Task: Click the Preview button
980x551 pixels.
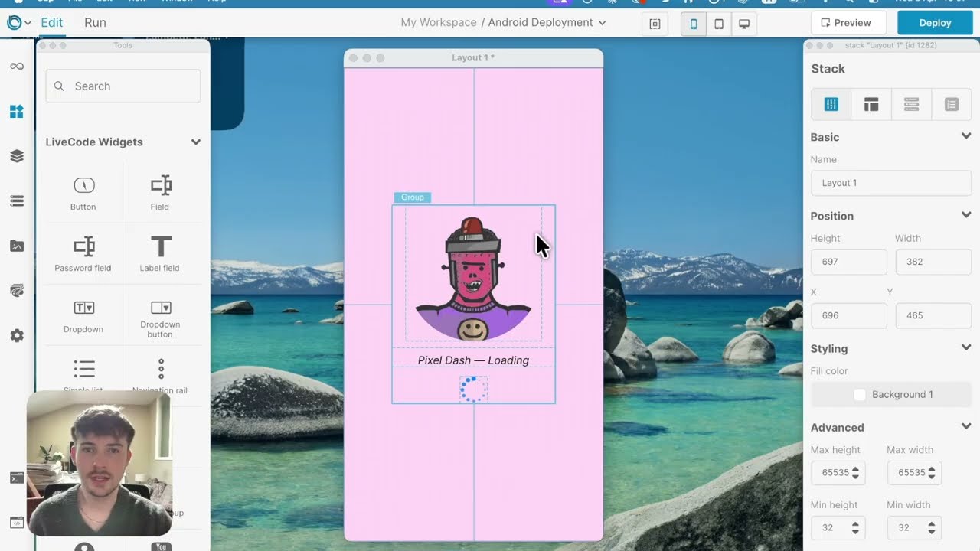Action: pyautogui.click(x=848, y=23)
